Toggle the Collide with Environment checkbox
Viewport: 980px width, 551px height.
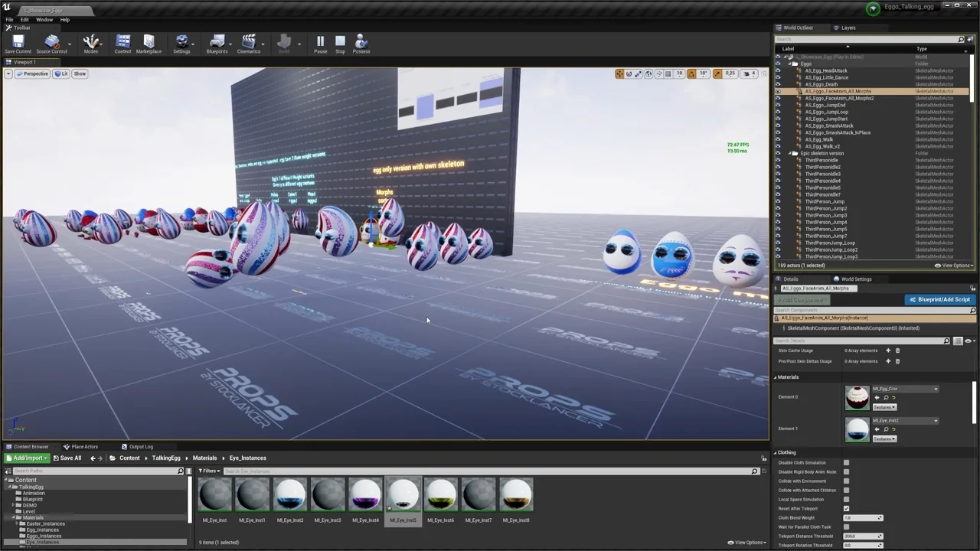[x=846, y=481]
